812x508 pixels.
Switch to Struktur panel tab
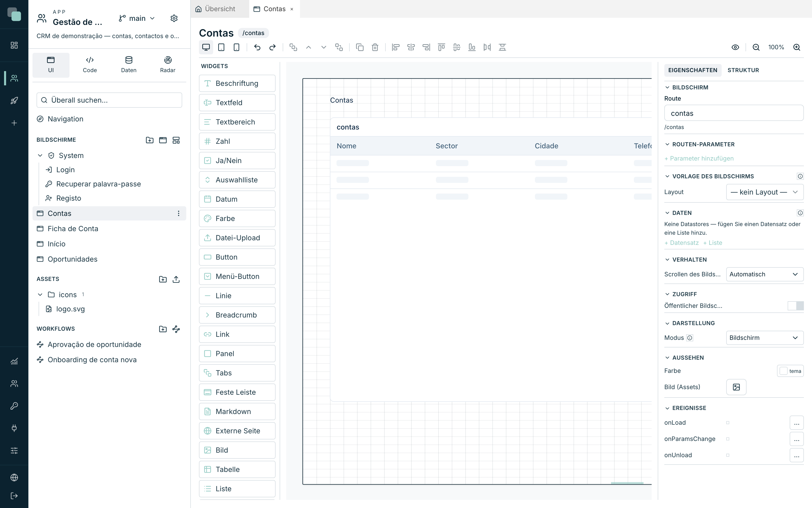click(743, 70)
